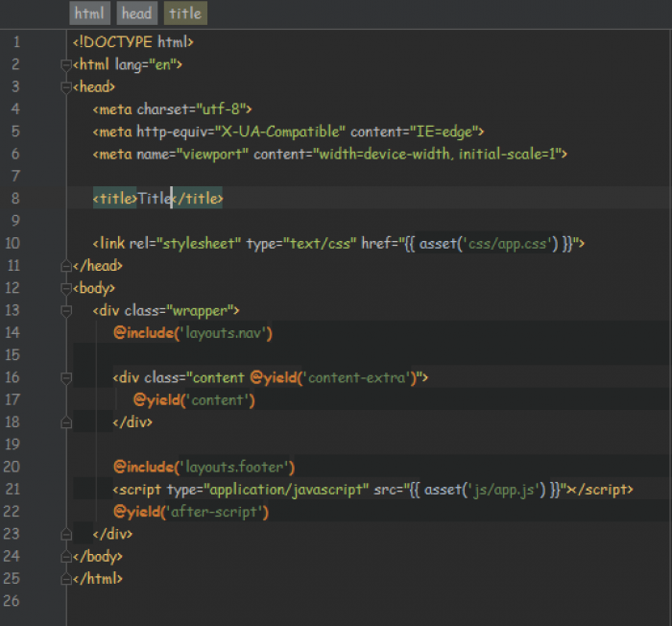Click the closing </body> tag text
The width and height of the screenshot is (672, 626).
pos(98,557)
